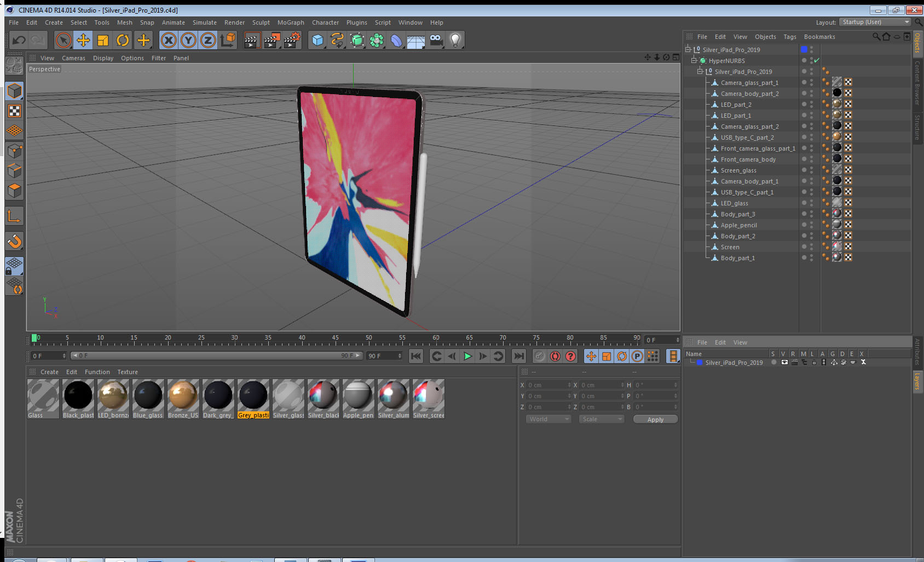Select the Apple_pencil object
The image size is (924, 562).
click(x=738, y=225)
